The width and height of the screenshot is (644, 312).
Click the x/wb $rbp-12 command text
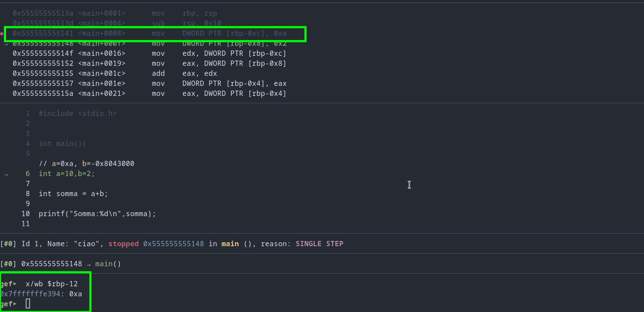click(51, 284)
